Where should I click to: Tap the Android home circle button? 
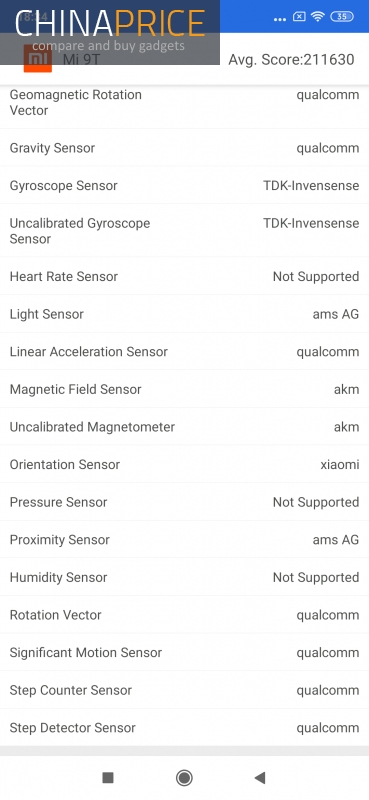pos(184,778)
